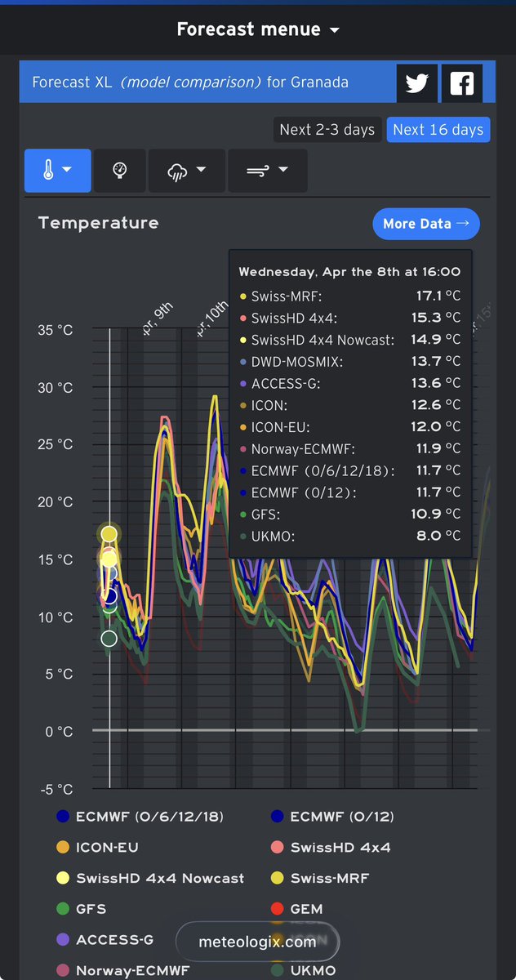Open the temperature thermometer dropdown

point(57,170)
